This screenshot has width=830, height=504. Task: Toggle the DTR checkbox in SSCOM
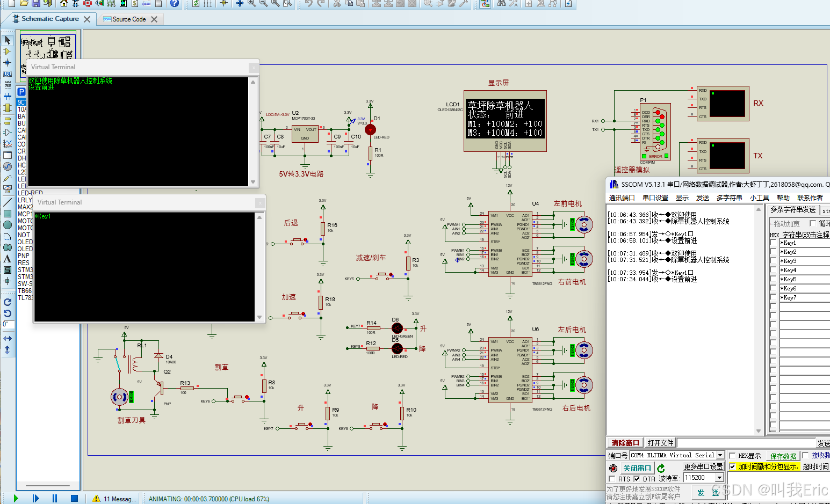point(637,479)
